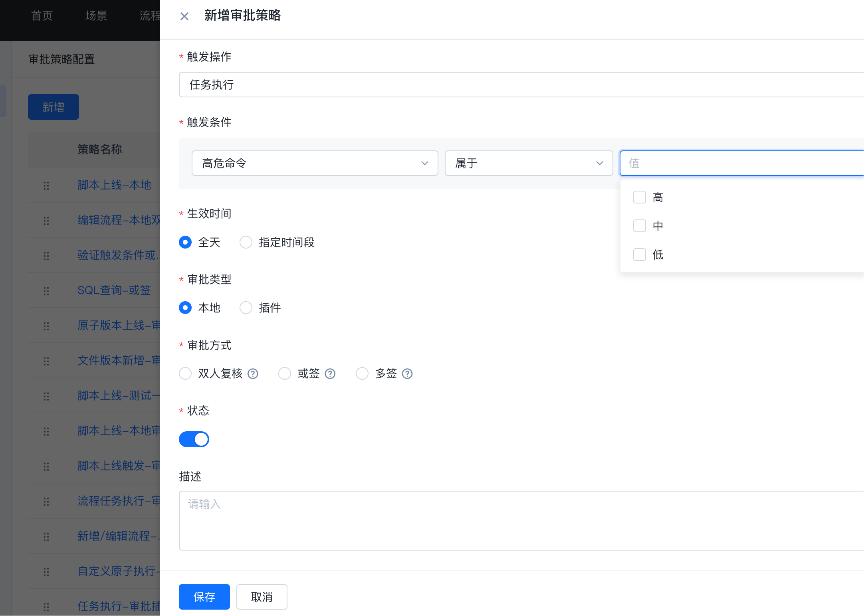Click help icon next to 双人复核
The height and width of the screenshot is (616, 864).
click(x=253, y=374)
